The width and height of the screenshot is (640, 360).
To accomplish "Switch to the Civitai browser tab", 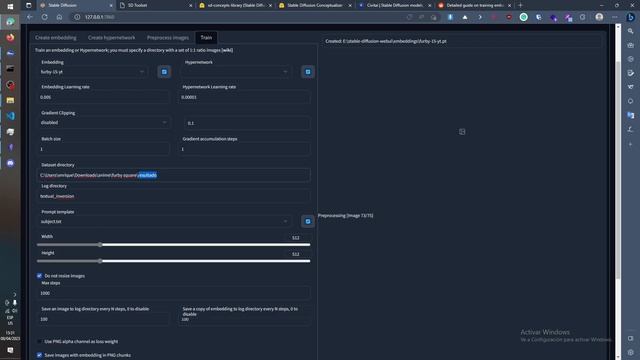I will click(395, 5).
